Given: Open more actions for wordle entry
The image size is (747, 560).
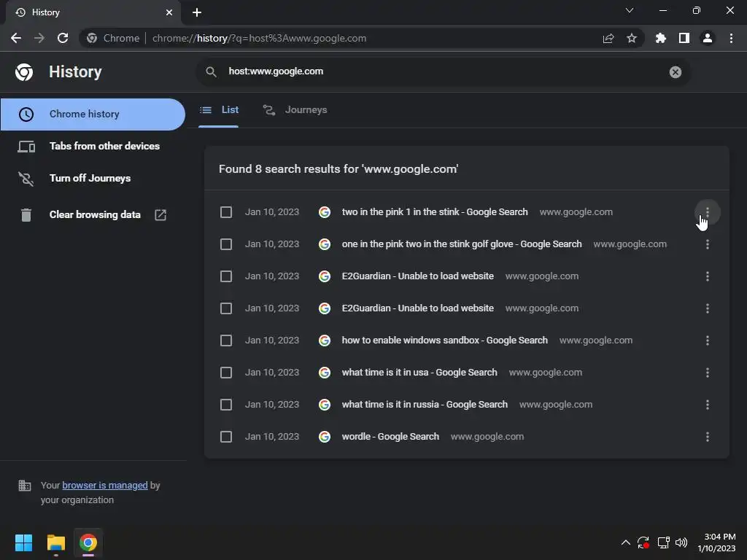Looking at the screenshot, I should 708,437.
